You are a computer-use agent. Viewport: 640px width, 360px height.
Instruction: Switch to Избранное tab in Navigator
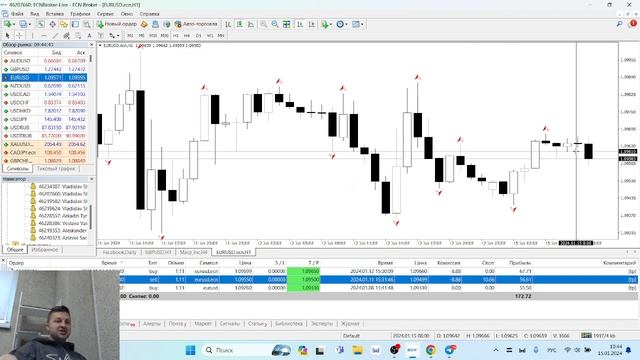pos(45,250)
